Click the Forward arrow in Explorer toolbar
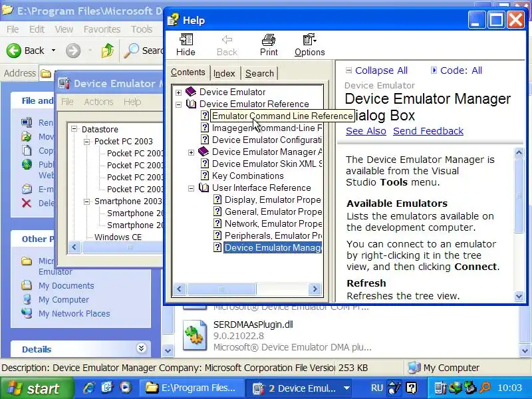The height and width of the screenshot is (399, 532). pos(73,51)
